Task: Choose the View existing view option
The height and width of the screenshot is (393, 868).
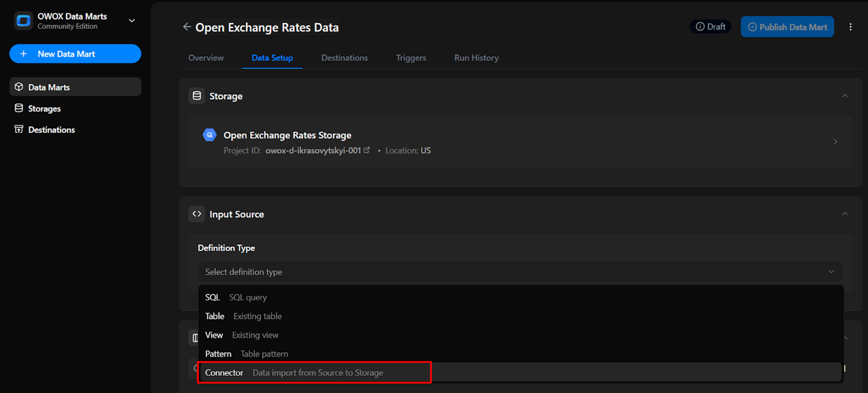Action: click(x=520, y=335)
